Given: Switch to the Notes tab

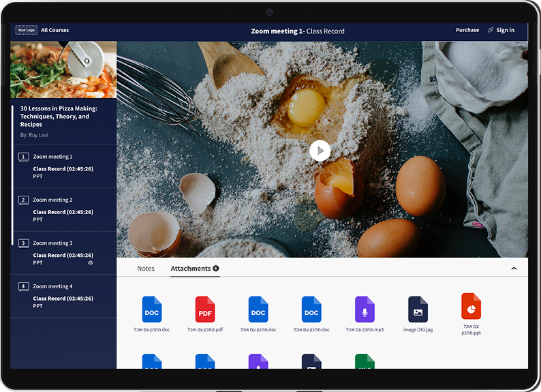Looking at the screenshot, I should tap(146, 269).
